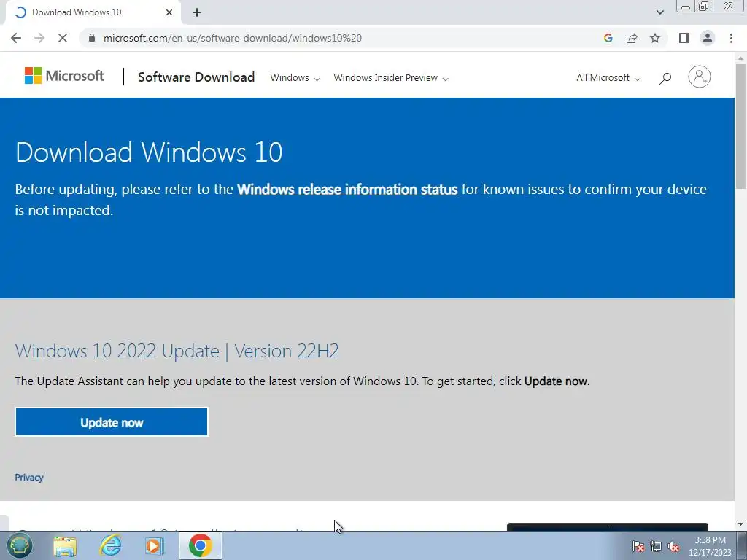
Task: Click the forward navigation arrow
Action: tap(39, 38)
